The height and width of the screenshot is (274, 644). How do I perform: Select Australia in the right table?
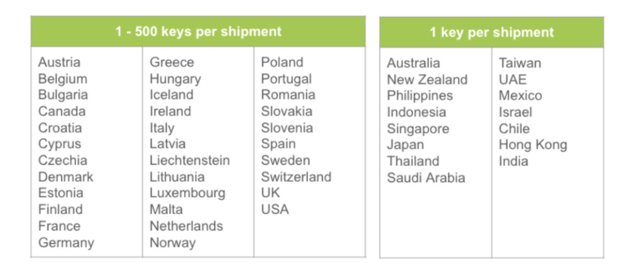pos(413,63)
